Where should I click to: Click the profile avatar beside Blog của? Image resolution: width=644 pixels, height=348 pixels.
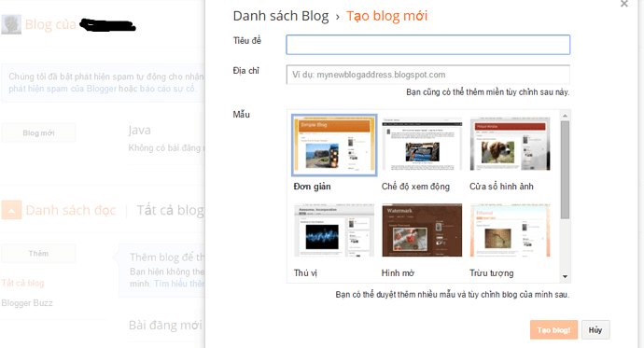coord(11,24)
